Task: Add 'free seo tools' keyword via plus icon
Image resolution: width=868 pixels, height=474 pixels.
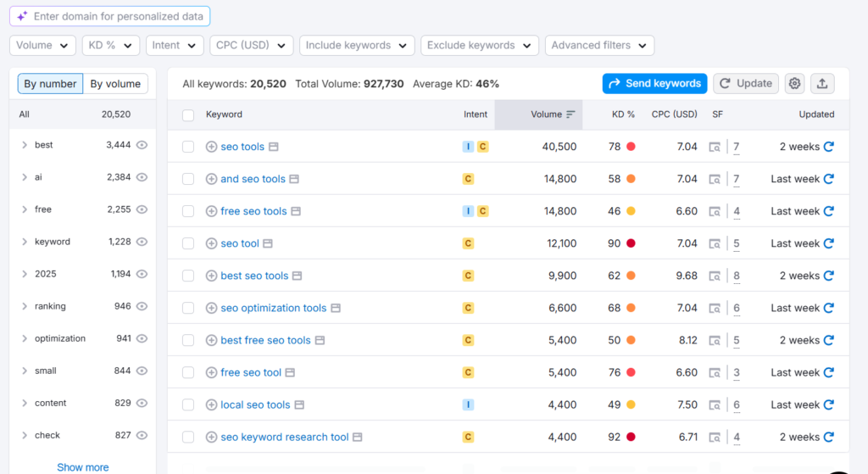Action: point(211,211)
